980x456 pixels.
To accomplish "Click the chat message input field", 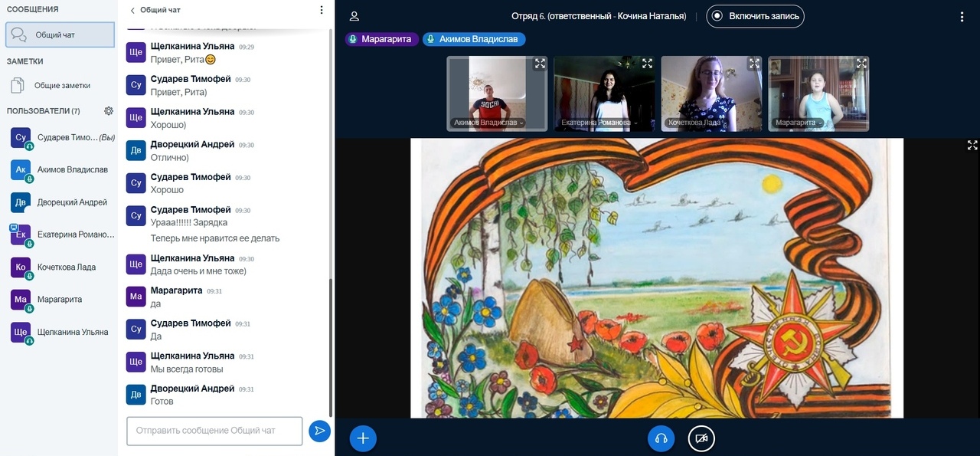I will coord(214,431).
